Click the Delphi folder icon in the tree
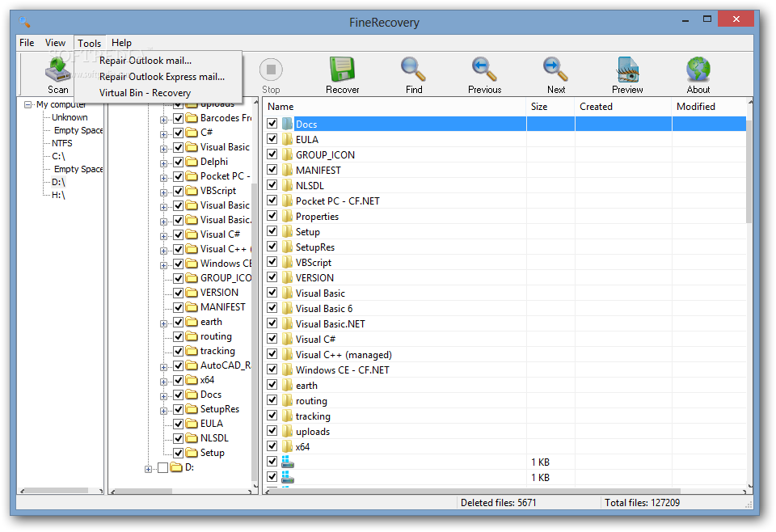 pos(192,162)
